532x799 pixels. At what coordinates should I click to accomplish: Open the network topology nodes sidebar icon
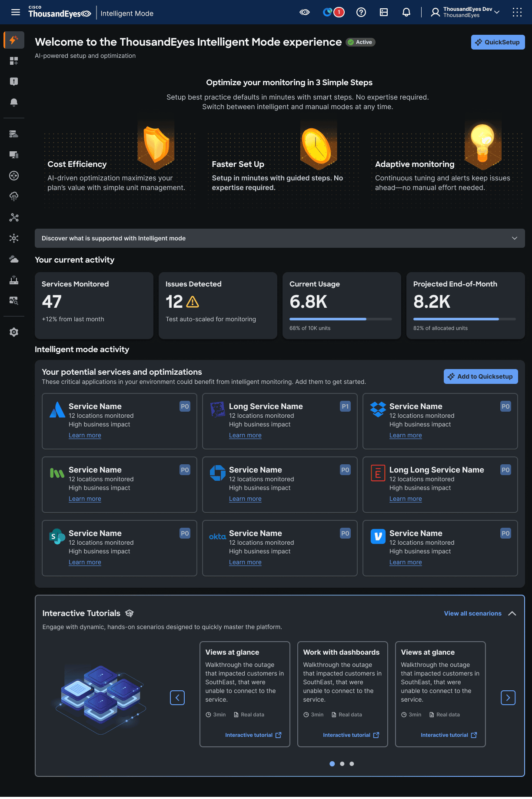coord(14,217)
